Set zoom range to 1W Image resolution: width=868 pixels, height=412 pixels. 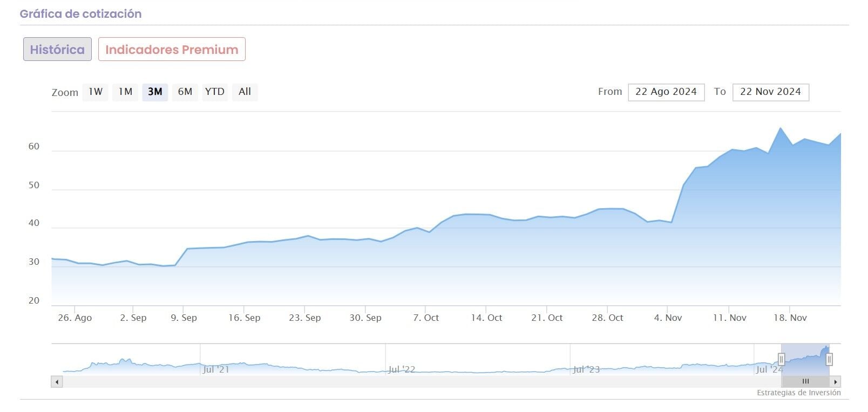[96, 92]
